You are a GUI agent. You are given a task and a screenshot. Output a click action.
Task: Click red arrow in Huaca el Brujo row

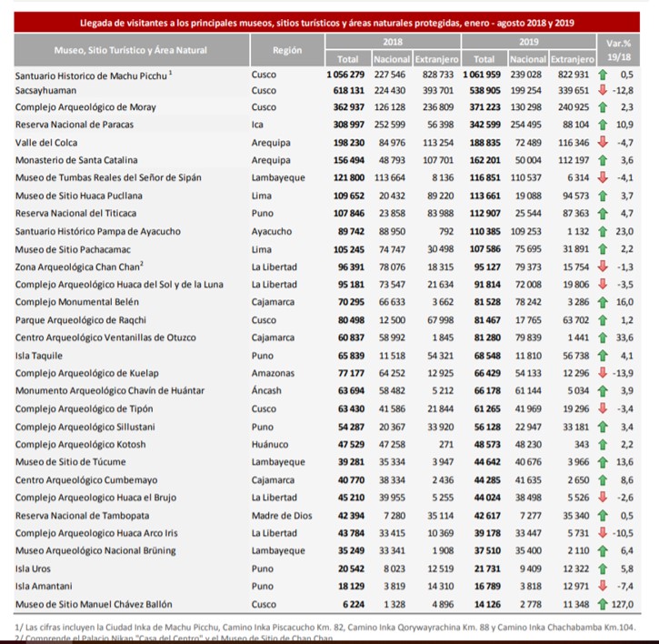[x=603, y=497]
